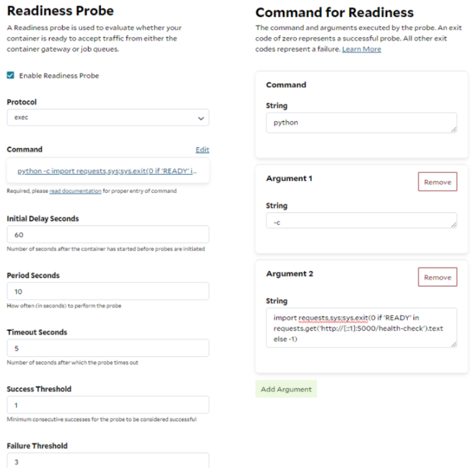This screenshot has height=476, width=476.
Task: Click the Command String python textbox
Action: [361, 122]
